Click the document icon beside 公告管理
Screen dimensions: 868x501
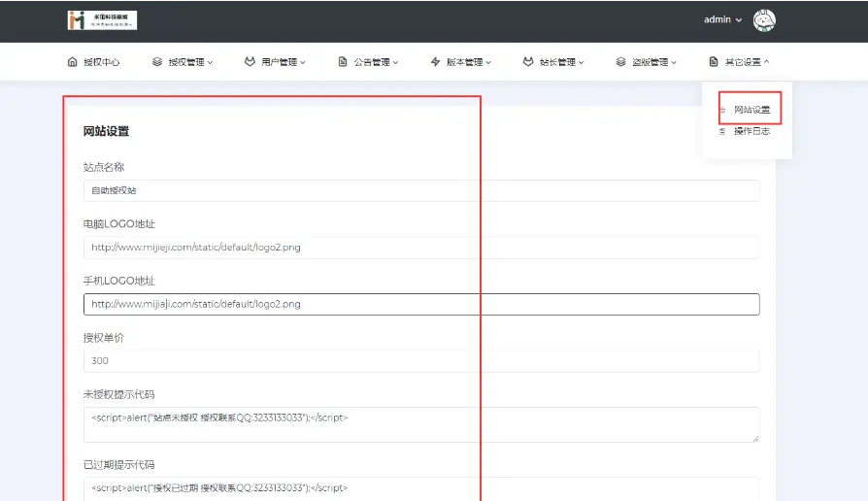(x=343, y=61)
